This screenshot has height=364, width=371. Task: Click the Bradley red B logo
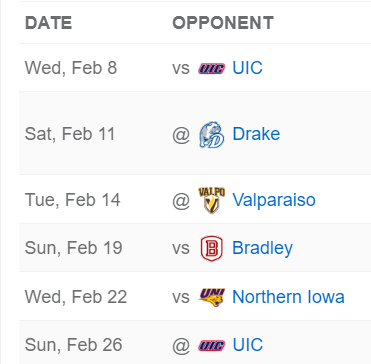(212, 248)
